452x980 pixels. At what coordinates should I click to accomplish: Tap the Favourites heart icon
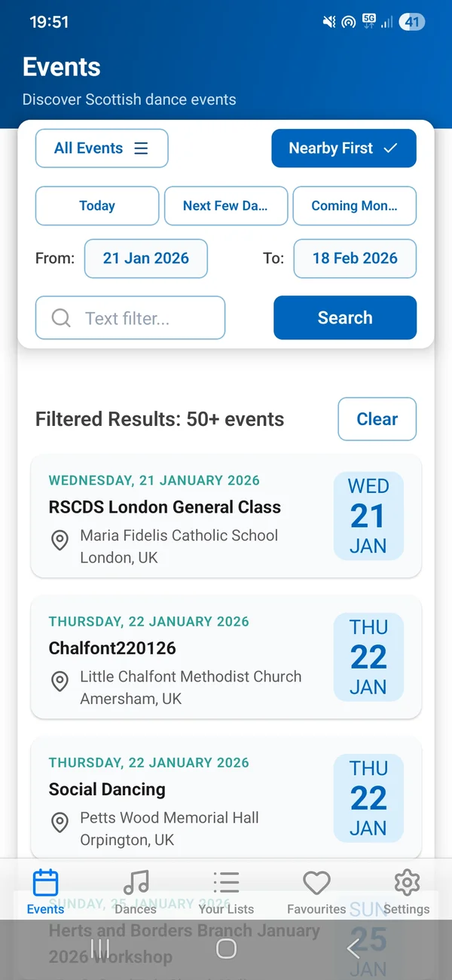[x=316, y=882]
